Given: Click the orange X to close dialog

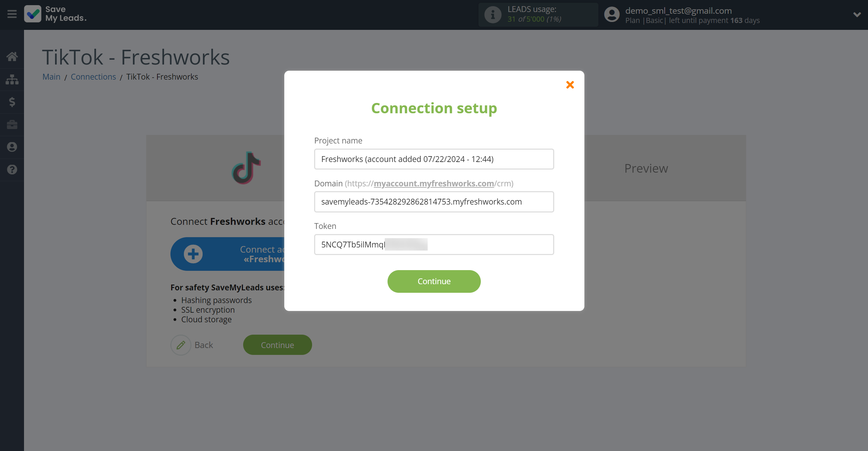Looking at the screenshot, I should click(x=570, y=84).
